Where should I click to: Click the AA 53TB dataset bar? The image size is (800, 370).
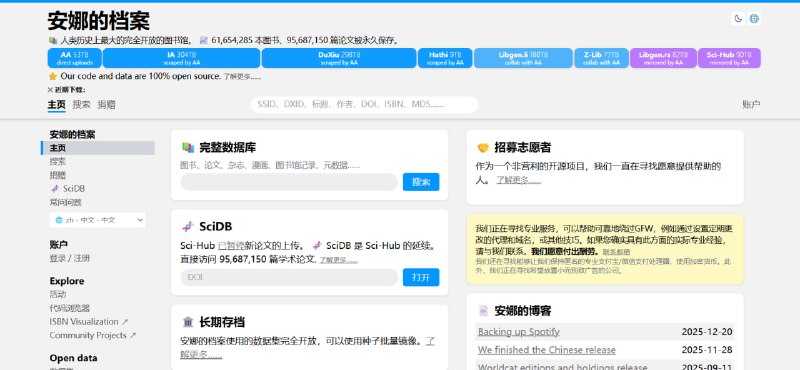pos(74,58)
